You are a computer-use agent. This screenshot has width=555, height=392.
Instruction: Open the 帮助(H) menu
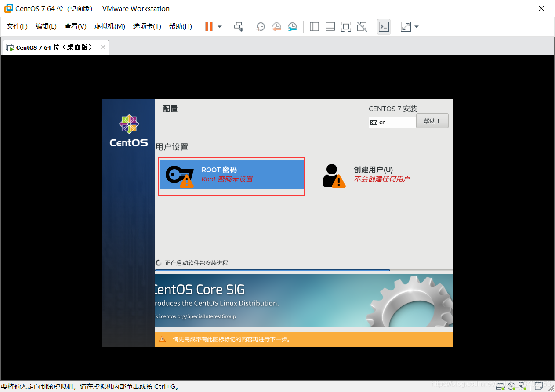181,26
